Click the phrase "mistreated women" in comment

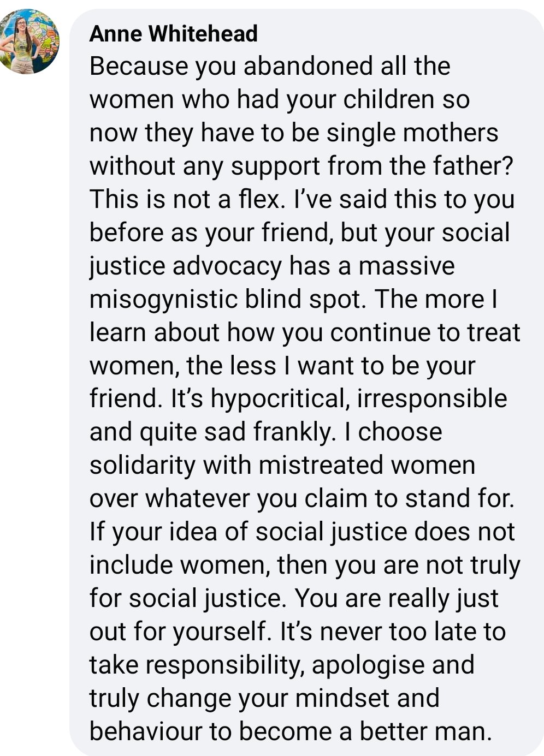pyautogui.click(x=367, y=466)
